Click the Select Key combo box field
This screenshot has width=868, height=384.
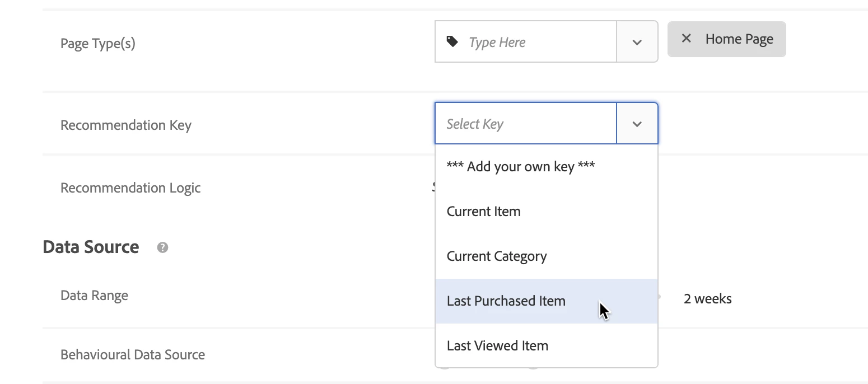(525, 124)
